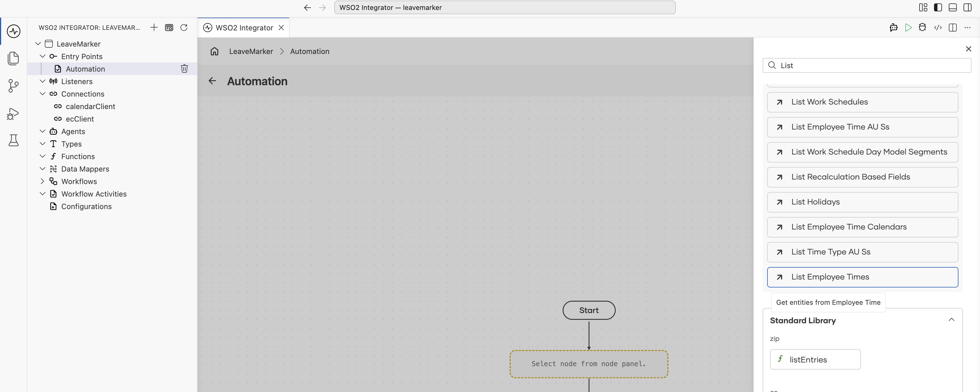Image resolution: width=980 pixels, height=392 pixels.
Task: Open the Explorer files icon in activity bar
Action: click(14, 58)
